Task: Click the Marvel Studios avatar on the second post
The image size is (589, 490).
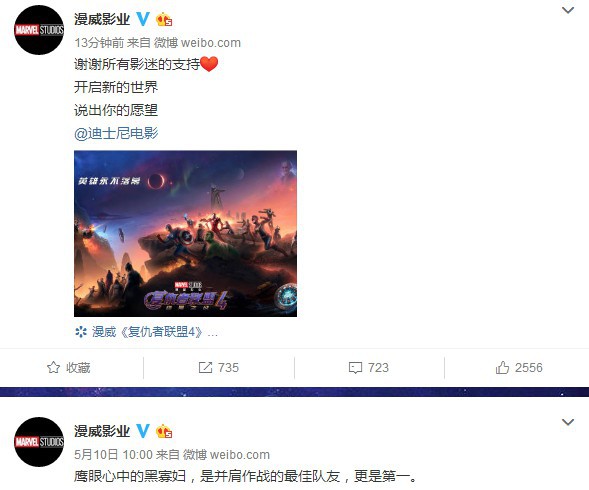Action: pos(39,442)
